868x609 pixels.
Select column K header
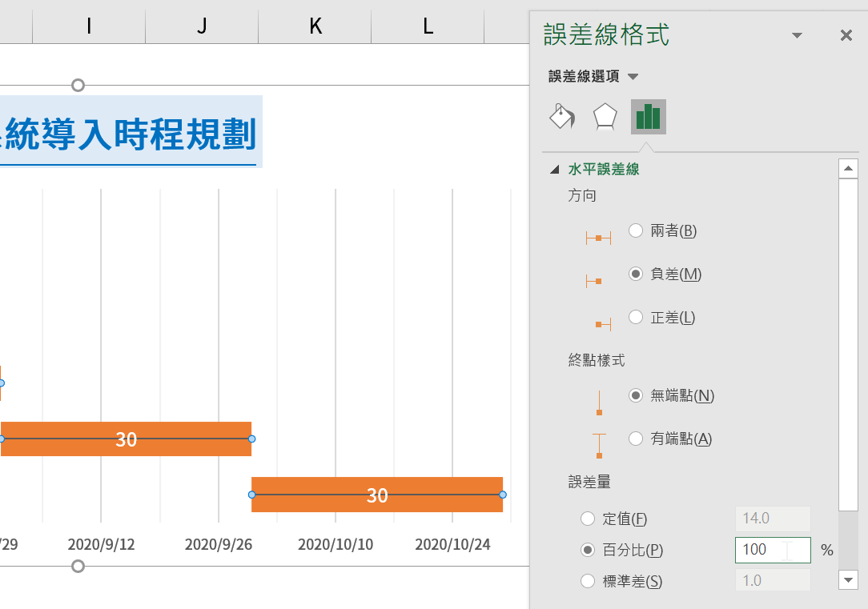pyautogui.click(x=315, y=26)
